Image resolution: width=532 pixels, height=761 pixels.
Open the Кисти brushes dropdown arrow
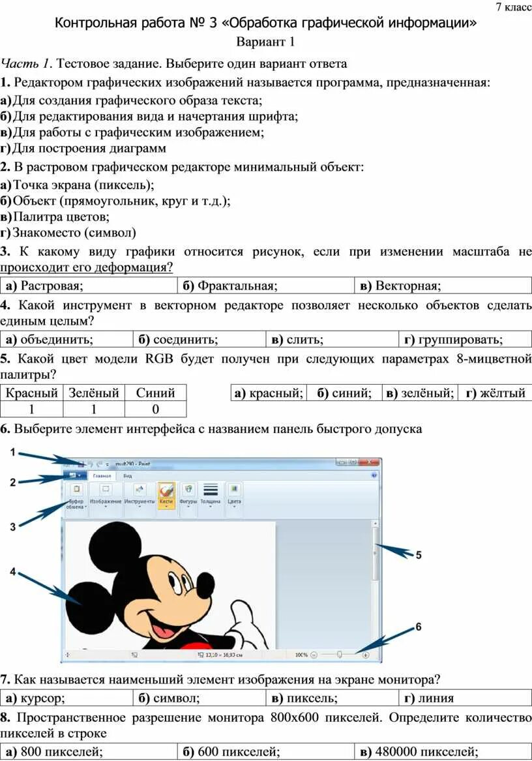pyautogui.click(x=166, y=506)
